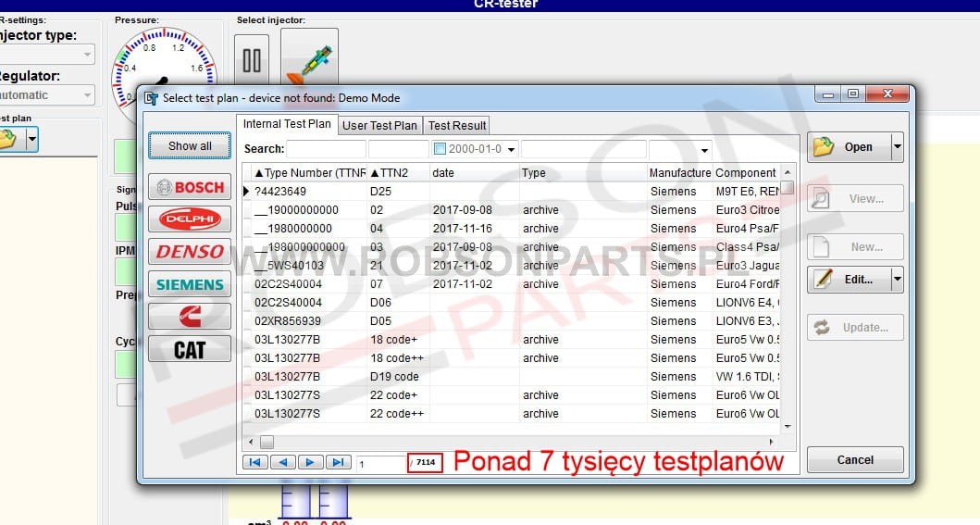Filter test plans by CAT logo
The width and height of the screenshot is (980, 525).
pos(190,349)
